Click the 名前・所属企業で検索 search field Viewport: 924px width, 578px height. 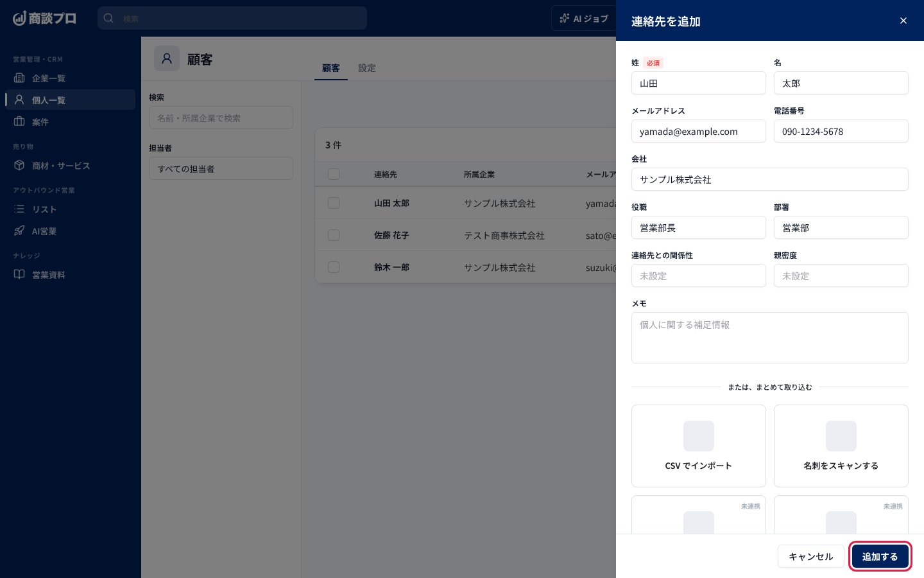point(221,118)
